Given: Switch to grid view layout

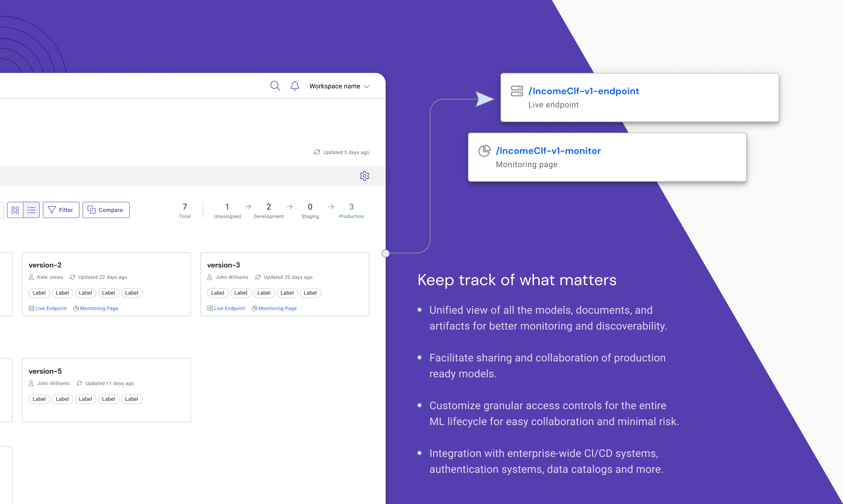Looking at the screenshot, I should tap(15, 210).
